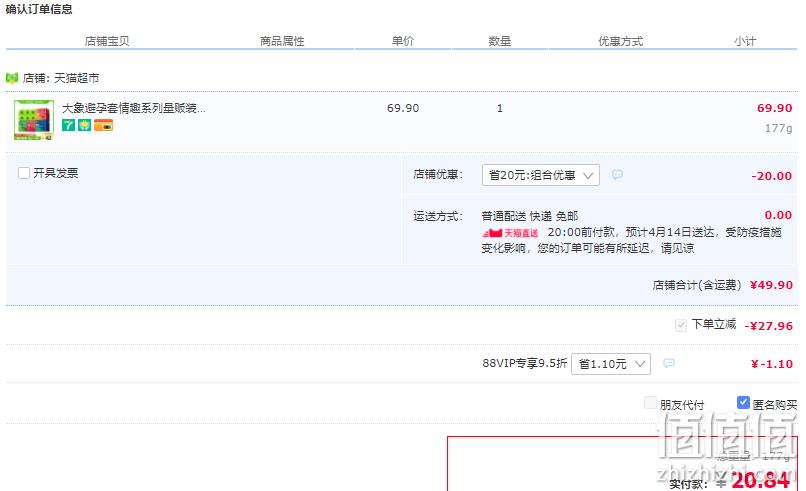Click the orange card badge icon
Screen dimensions: 806x491
tap(103, 125)
